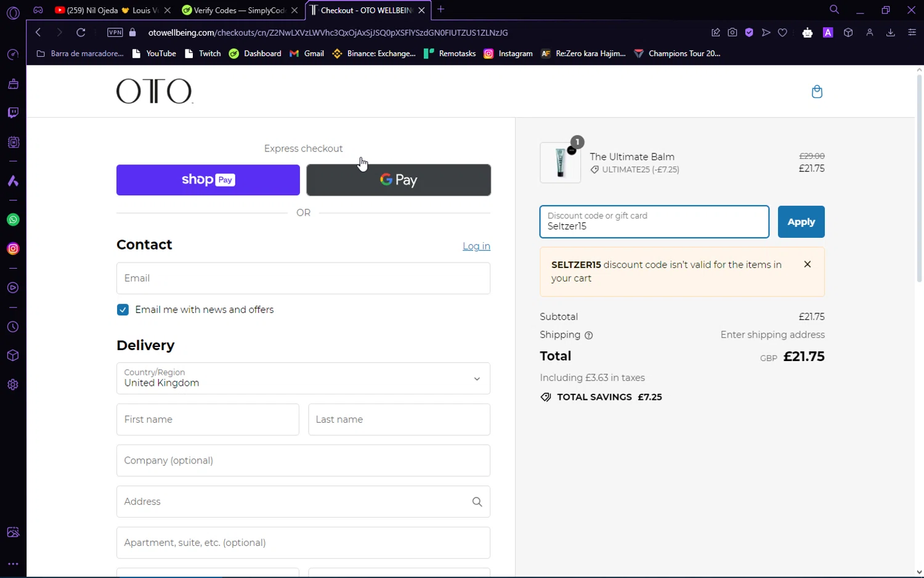Open the VPN badge in address bar
The height and width of the screenshot is (578, 924).
click(x=115, y=33)
